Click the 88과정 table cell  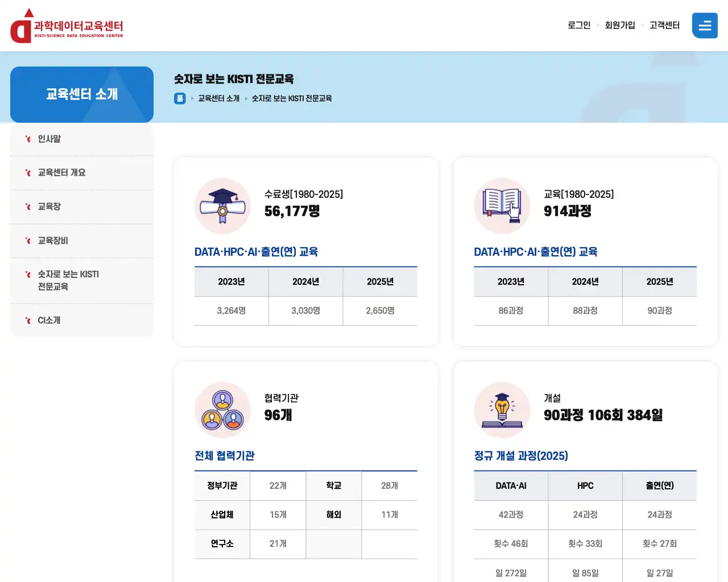tap(585, 311)
